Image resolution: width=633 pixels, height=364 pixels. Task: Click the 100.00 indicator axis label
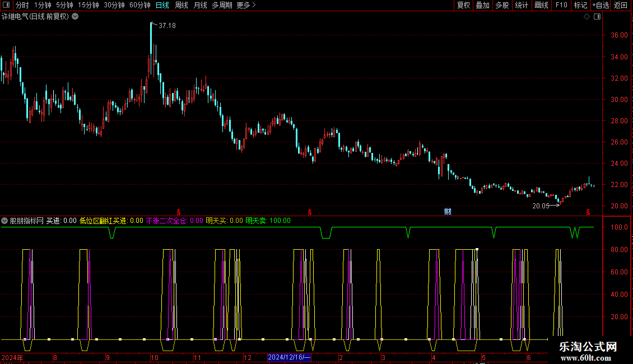click(619, 227)
